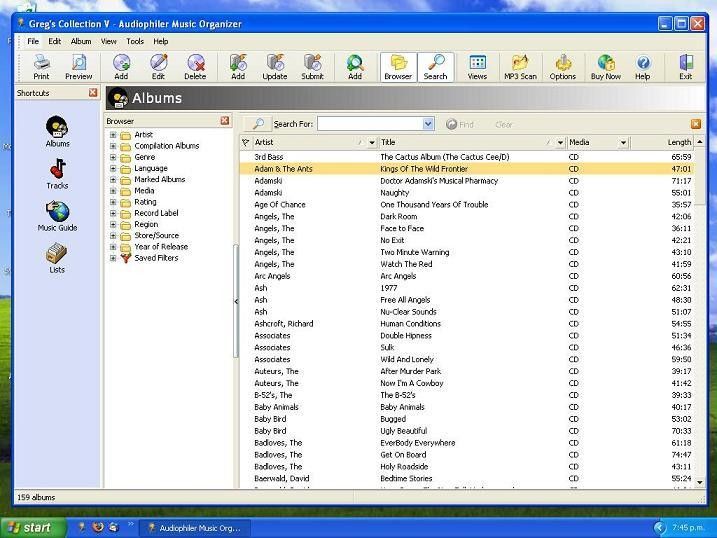
Task: Select Ashcroft, Richard in the artist list
Action: [x=284, y=324]
